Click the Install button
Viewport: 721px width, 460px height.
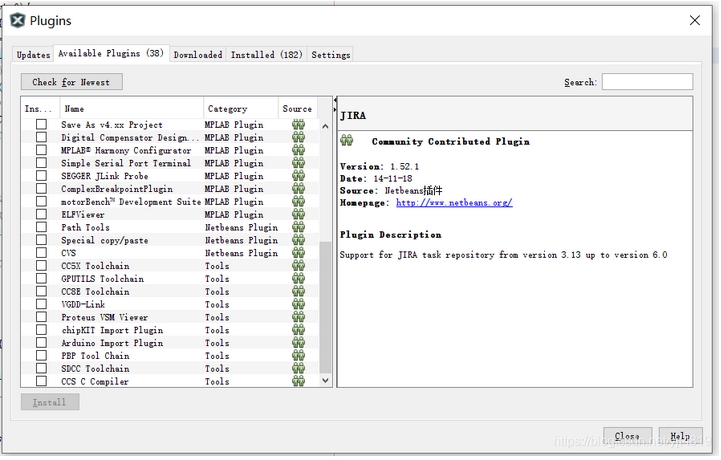(50, 402)
